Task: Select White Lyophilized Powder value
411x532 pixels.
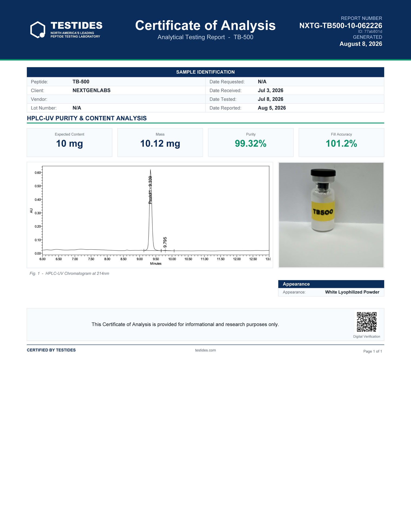Action: (352, 292)
